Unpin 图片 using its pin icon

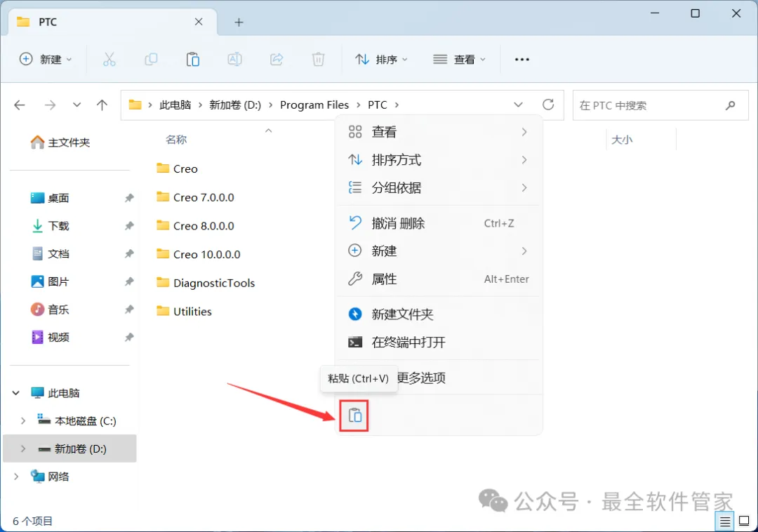point(129,281)
